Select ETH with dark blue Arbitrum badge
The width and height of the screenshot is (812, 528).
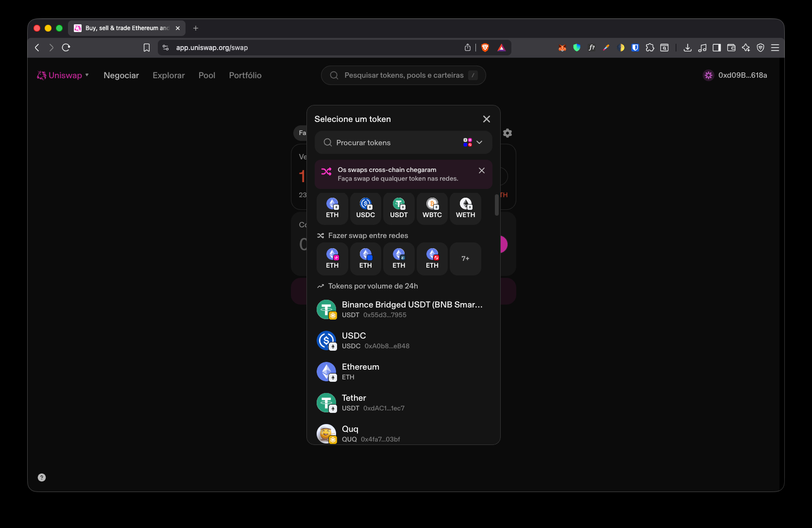(x=399, y=259)
